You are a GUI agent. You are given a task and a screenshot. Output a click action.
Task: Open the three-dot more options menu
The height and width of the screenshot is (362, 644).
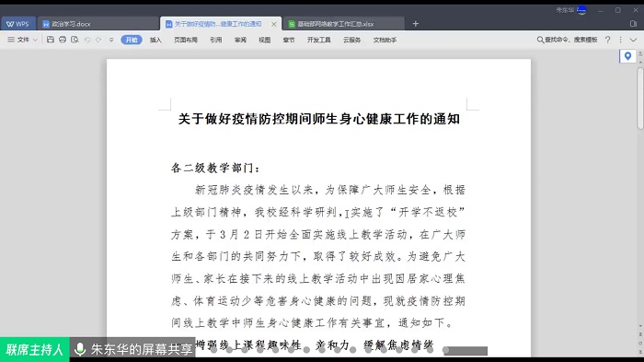pyautogui.click(x=621, y=40)
